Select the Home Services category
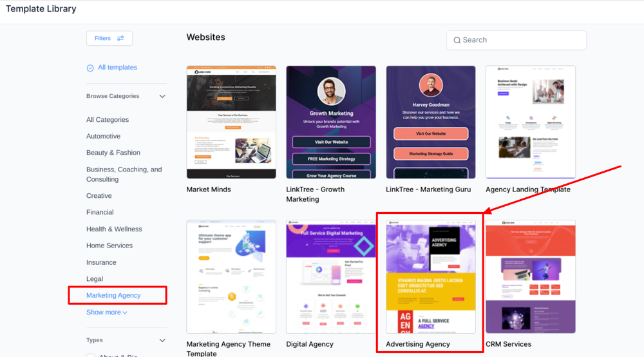The height and width of the screenshot is (357, 644). pos(109,246)
